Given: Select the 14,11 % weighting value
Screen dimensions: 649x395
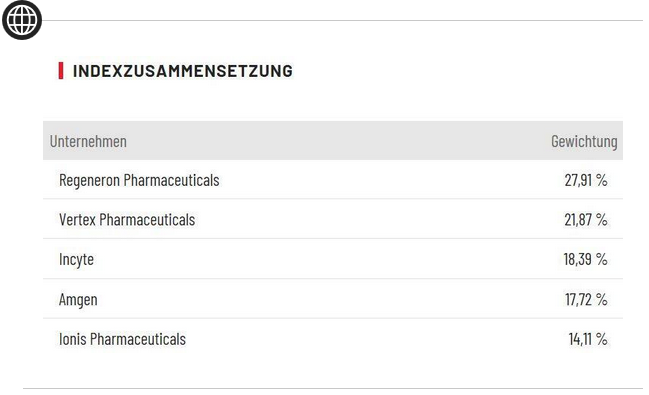Looking at the screenshot, I should click(588, 339).
